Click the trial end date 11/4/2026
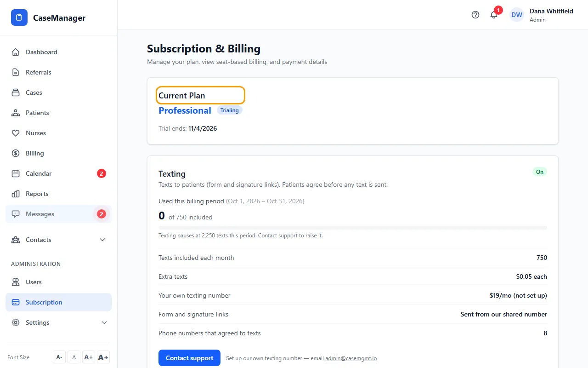 (x=203, y=128)
